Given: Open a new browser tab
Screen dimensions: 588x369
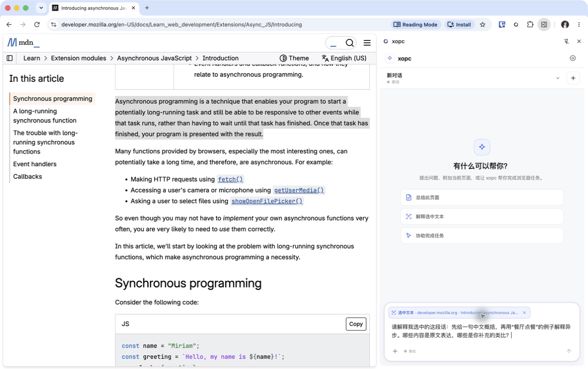Looking at the screenshot, I should [x=147, y=8].
